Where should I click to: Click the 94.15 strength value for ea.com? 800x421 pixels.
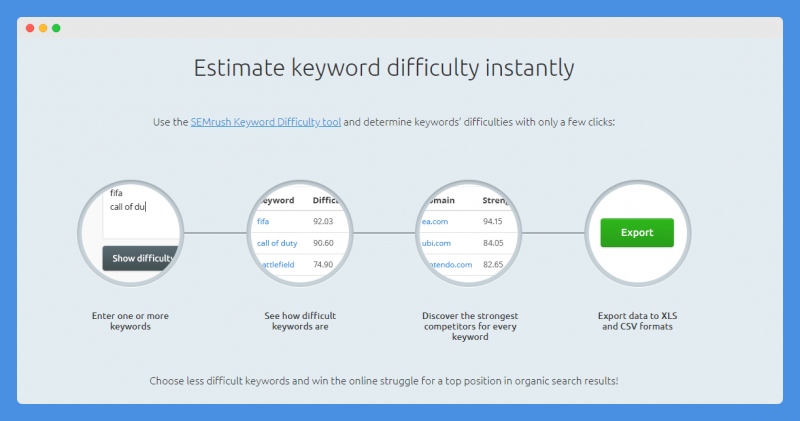coord(493,221)
